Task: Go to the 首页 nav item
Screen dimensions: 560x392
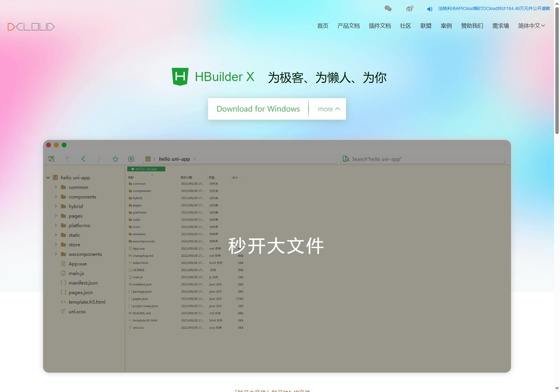Action: pos(323,26)
